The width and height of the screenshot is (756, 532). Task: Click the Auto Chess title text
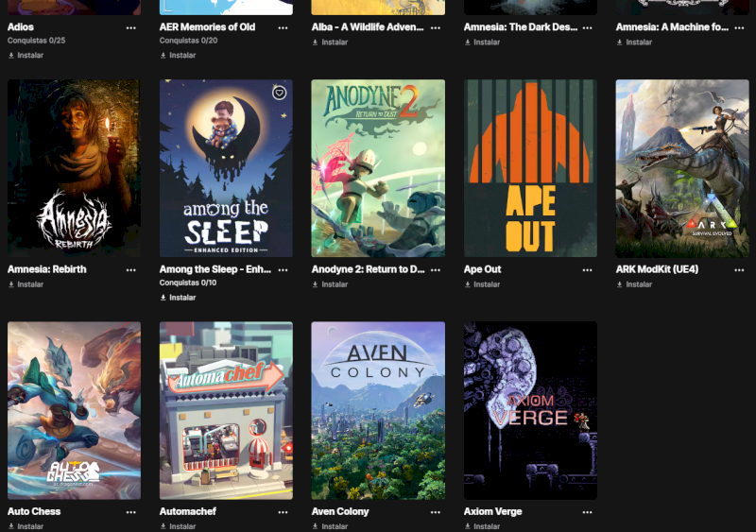click(34, 512)
